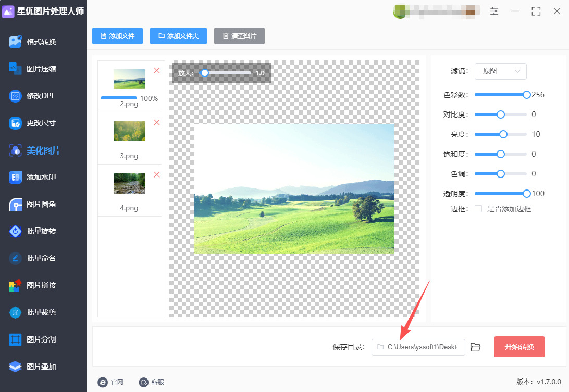The width and height of the screenshot is (569, 392).
Task: Open the 更改尺寸 resize tool
Action: click(33, 123)
